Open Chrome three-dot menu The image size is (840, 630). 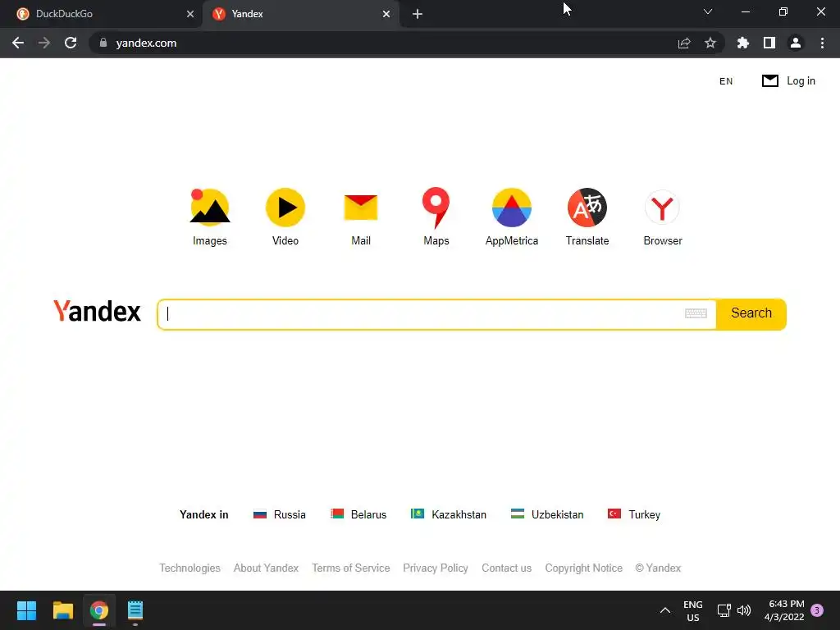822,43
